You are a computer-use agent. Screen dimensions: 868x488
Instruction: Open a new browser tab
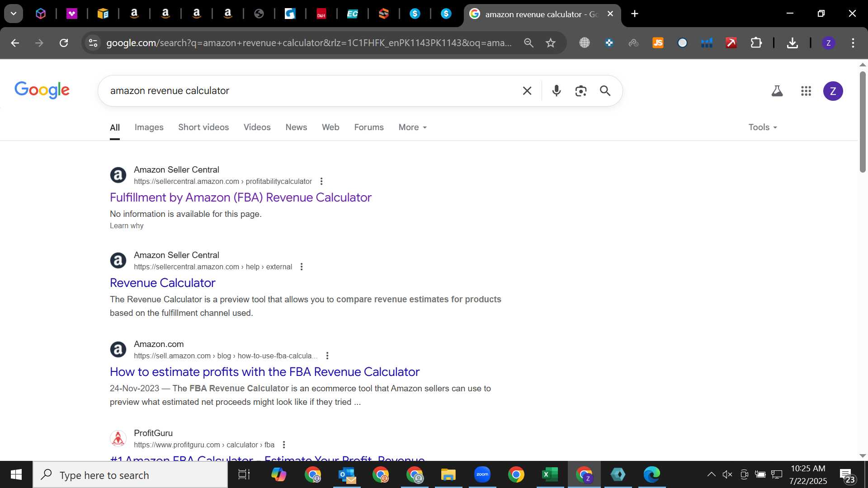[x=635, y=14]
